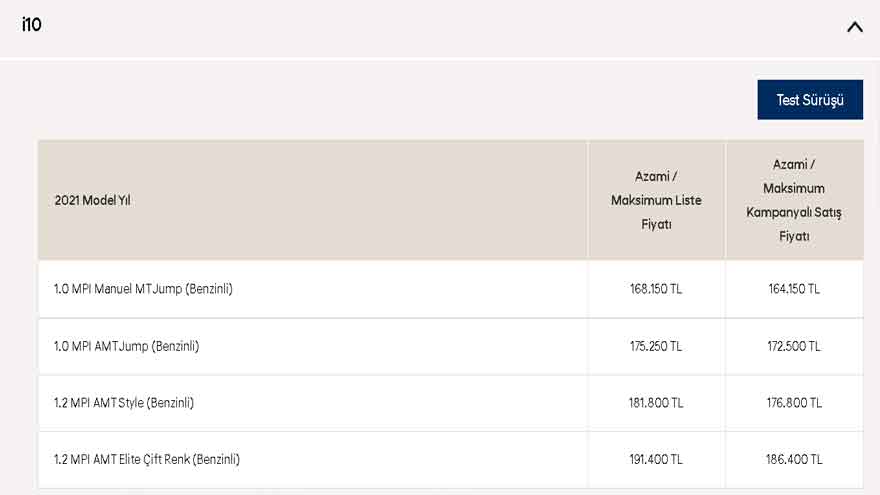Viewport: 880px width, 495px height.
Task: Click list price 181.800 TL
Action: tap(656, 403)
